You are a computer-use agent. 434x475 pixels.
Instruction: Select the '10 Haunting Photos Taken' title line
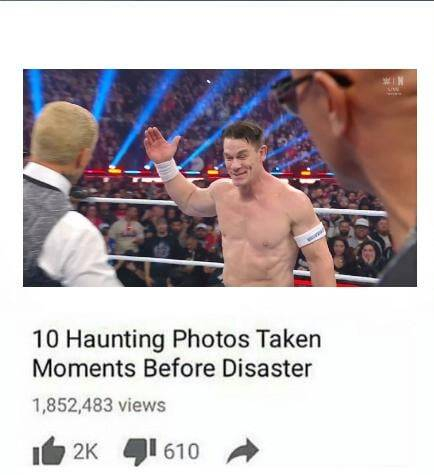point(177,339)
